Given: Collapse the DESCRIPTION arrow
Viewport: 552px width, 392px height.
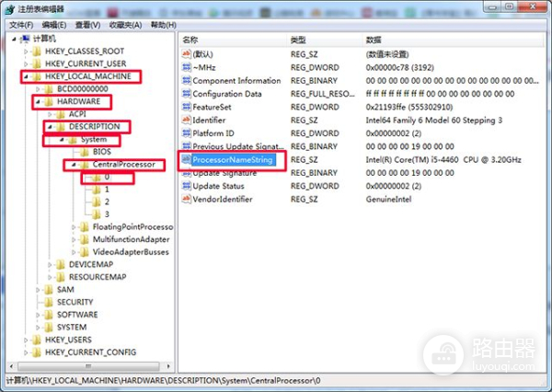Looking at the screenshot, I should pyautogui.click(x=50, y=127).
